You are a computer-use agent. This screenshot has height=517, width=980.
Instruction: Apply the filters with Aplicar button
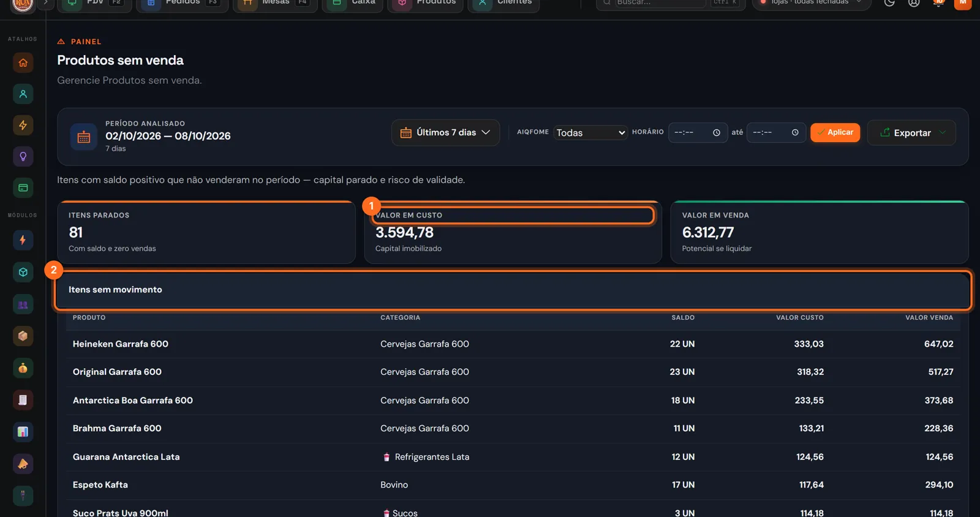tap(835, 132)
